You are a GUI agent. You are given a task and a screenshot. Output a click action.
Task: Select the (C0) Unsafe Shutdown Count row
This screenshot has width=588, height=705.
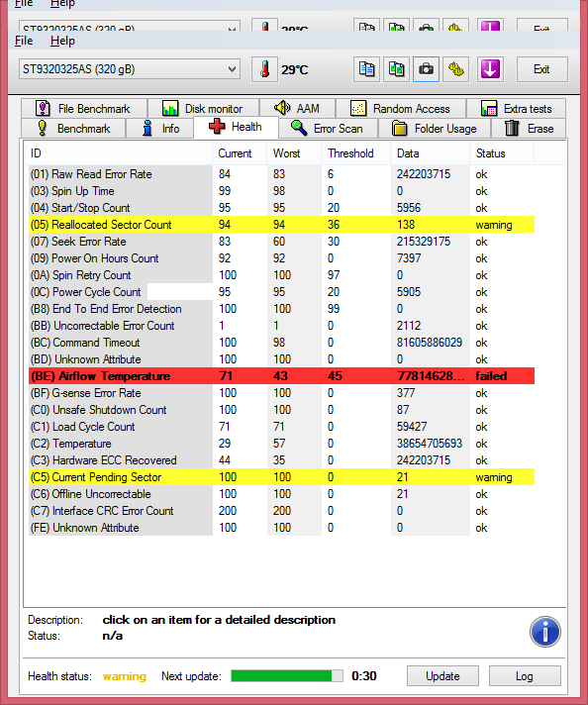point(282,410)
